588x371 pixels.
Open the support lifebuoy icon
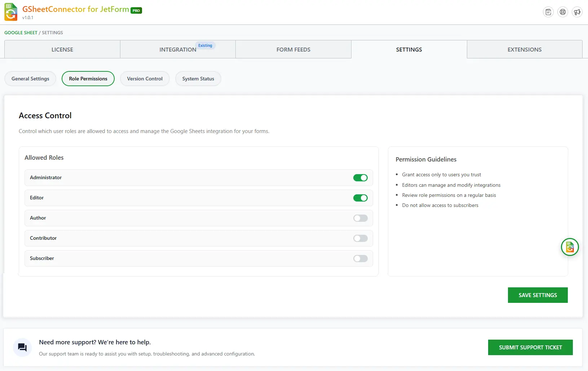click(x=562, y=12)
